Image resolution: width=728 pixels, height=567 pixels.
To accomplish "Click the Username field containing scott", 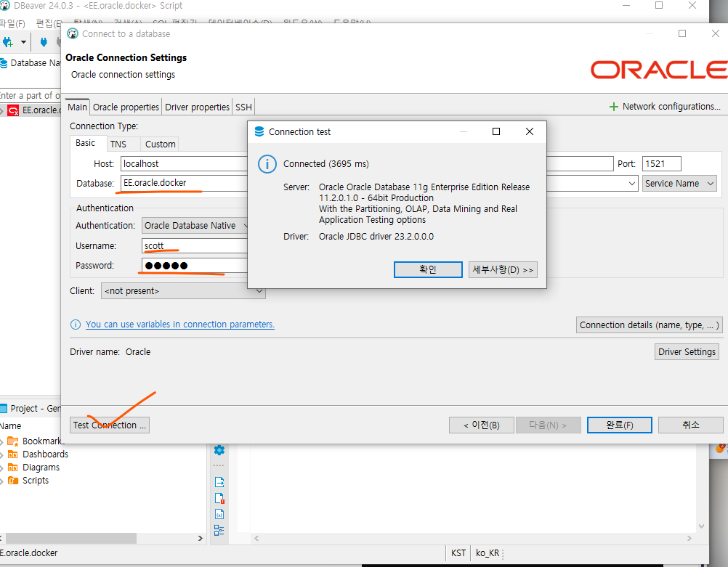I will (195, 246).
